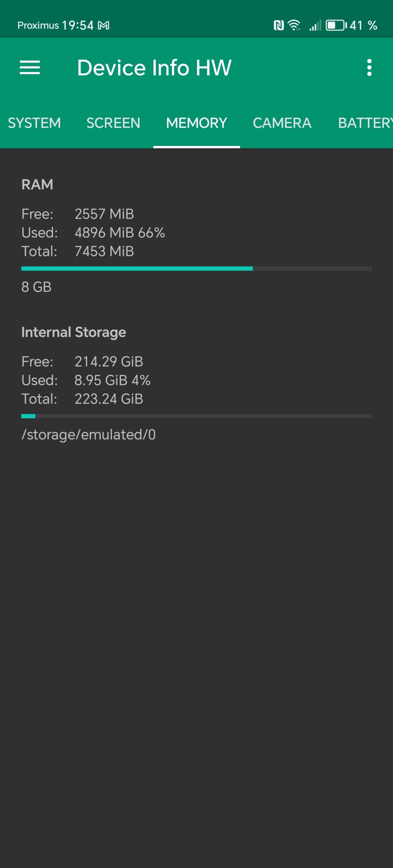Tap the battery status icon

point(336,25)
